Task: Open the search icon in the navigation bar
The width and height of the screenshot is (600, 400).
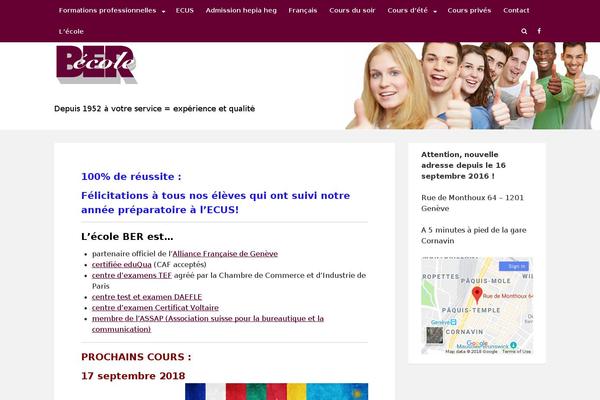Action: coord(524,31)
